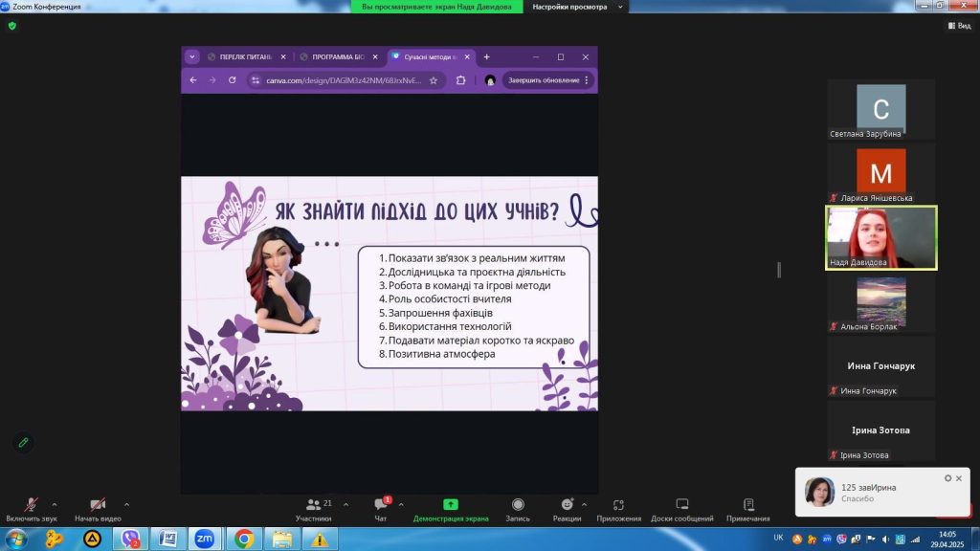Reload the canva.com page
Screen dimensions: 980x551
[232, 80]
